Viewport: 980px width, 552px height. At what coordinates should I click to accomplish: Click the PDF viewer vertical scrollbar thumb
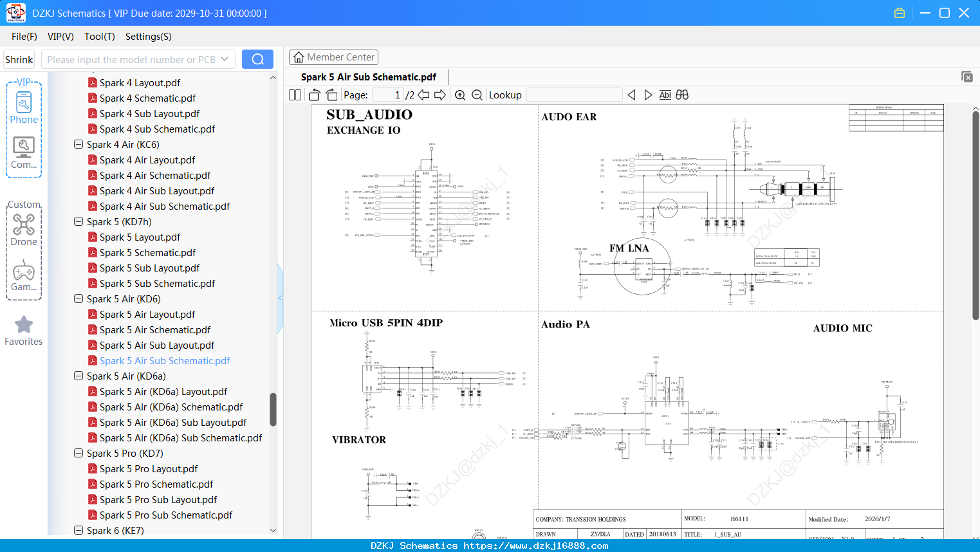click(x=975, y=216)
